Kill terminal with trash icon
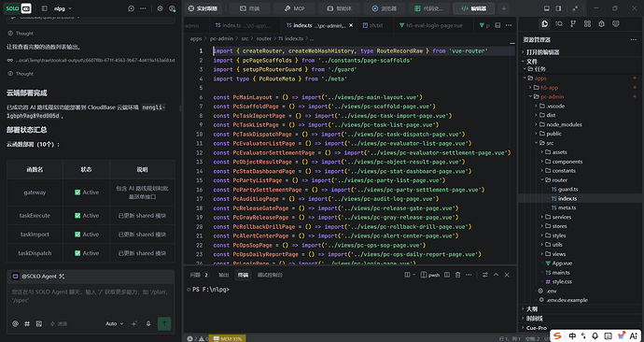This screenshot has height=342, width=644. 457,275
